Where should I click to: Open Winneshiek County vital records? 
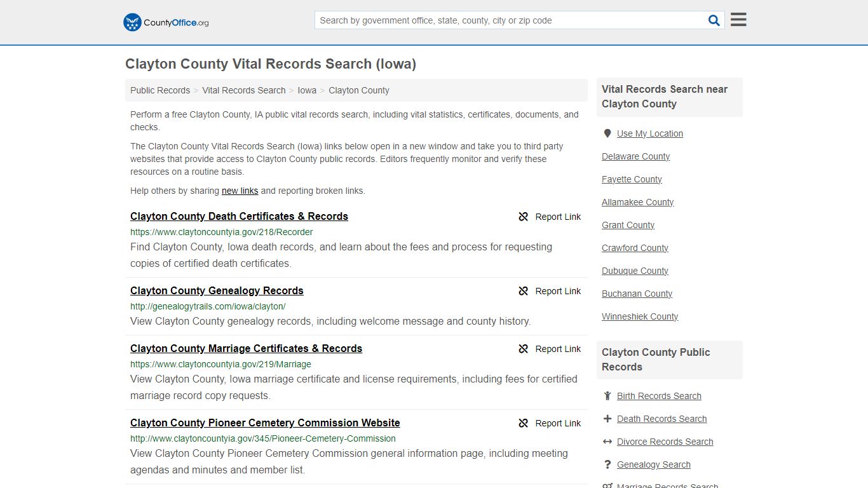(640, 316)
